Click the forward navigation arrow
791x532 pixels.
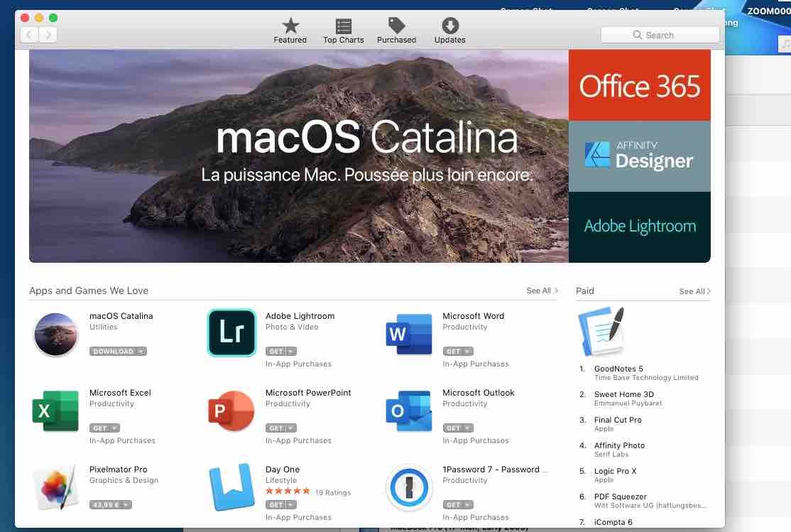tap(48, 35)
